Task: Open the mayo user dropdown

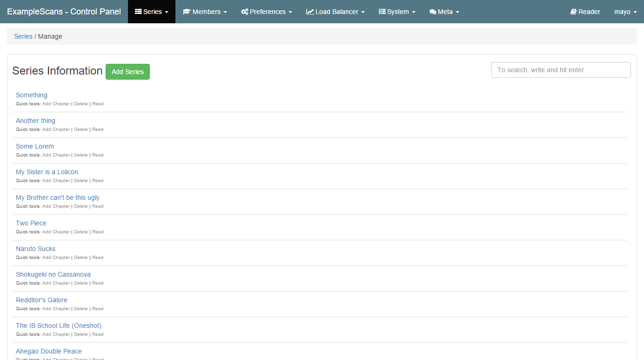Action: pyautogui.click(x=625, y=12)
